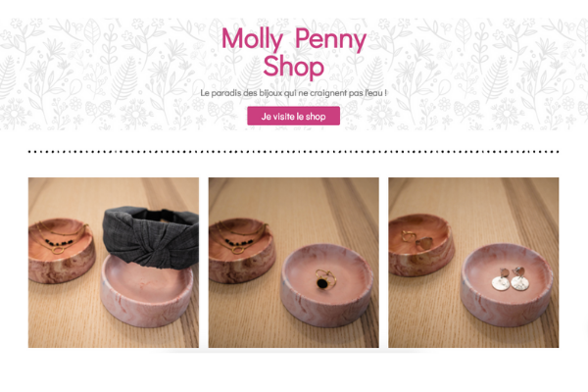588x392 pixels.
Task: Open the left photo with the headband
Action: 114,263
